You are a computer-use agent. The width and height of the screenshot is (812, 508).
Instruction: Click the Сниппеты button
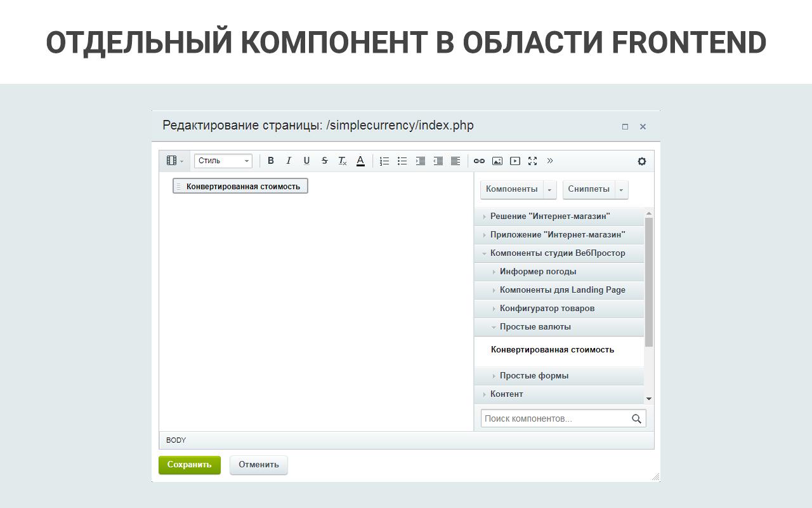(589, 189)
